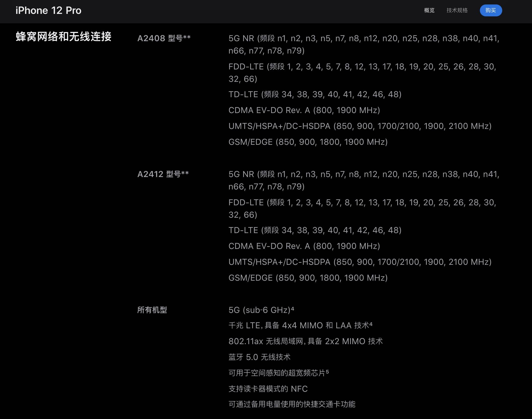
Task: Click the 支持读卡器模式的 NFC line
Action: pyautogui.click(x=268, y=389)
